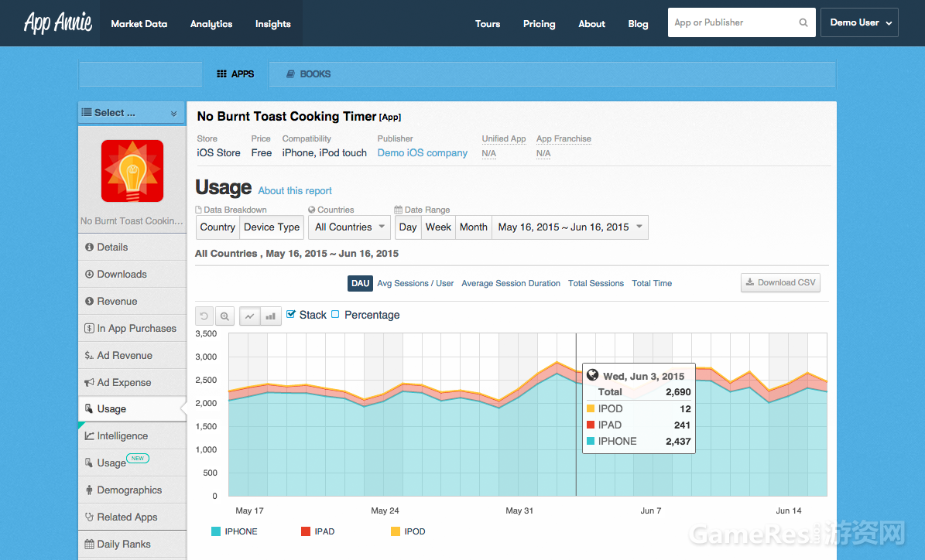Click the list icon beside Select
Viewport: 925px width, 560px height.
pyautogui.click(x=86, y=112)
